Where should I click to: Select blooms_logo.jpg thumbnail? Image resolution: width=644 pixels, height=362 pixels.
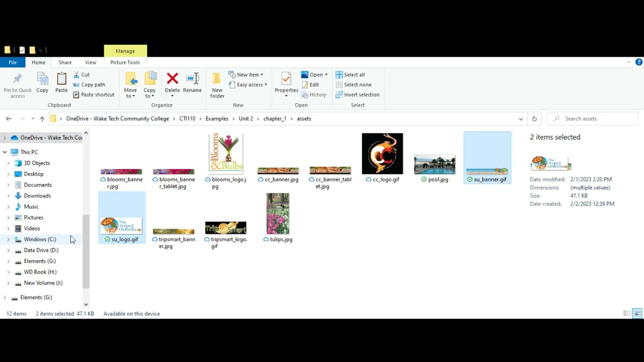[x=226, y=152]
